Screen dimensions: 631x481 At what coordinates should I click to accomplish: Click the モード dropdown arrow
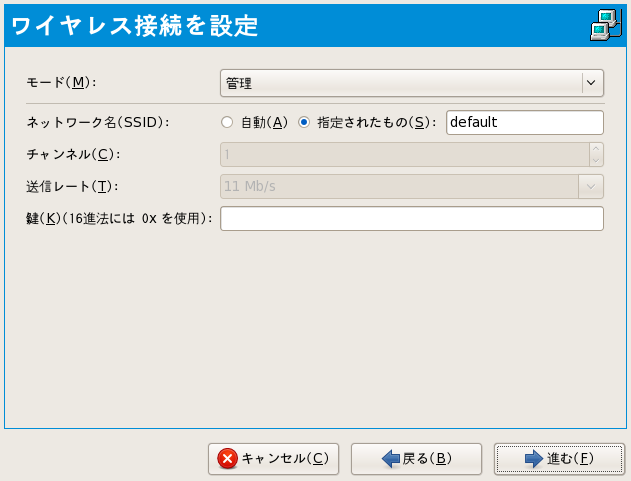(x=592, y=83)
